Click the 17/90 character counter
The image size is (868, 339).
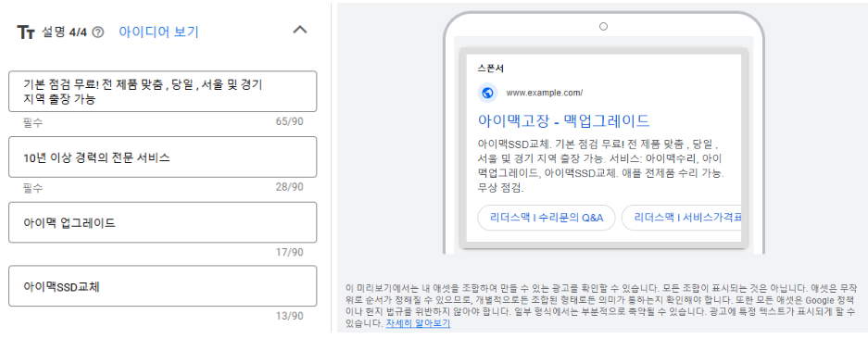click(290, 253)
